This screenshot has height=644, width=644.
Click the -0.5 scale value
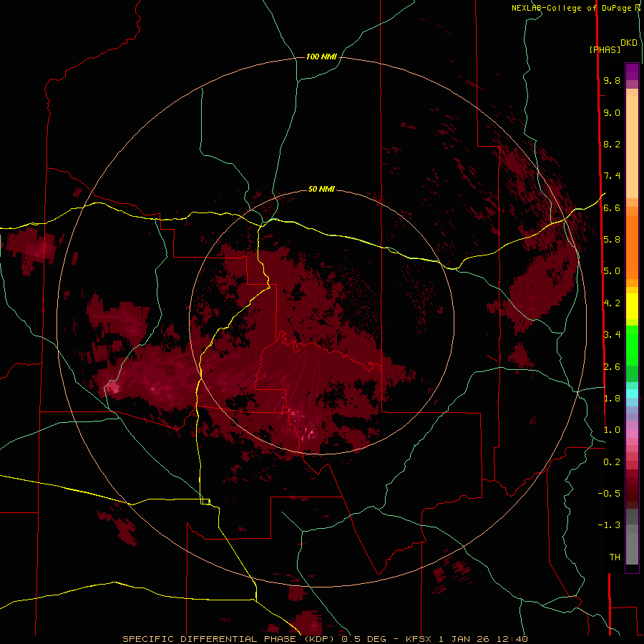[609, 493]
